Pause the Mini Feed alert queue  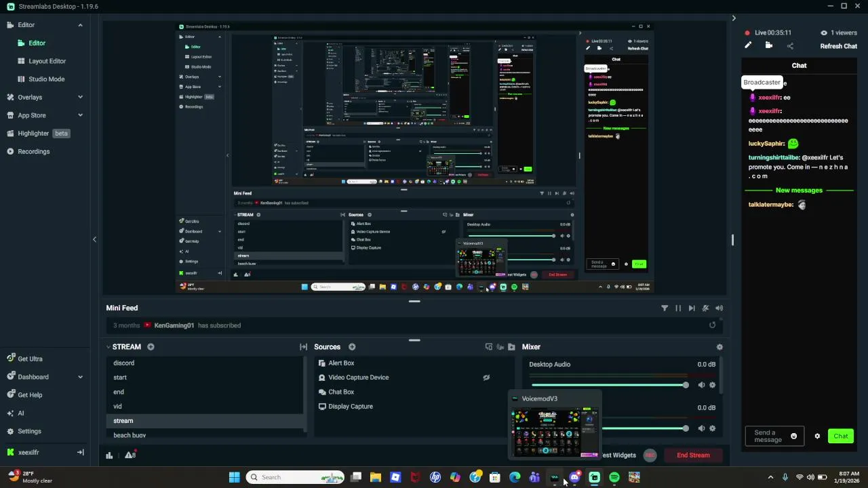click(x=678, y=308)
